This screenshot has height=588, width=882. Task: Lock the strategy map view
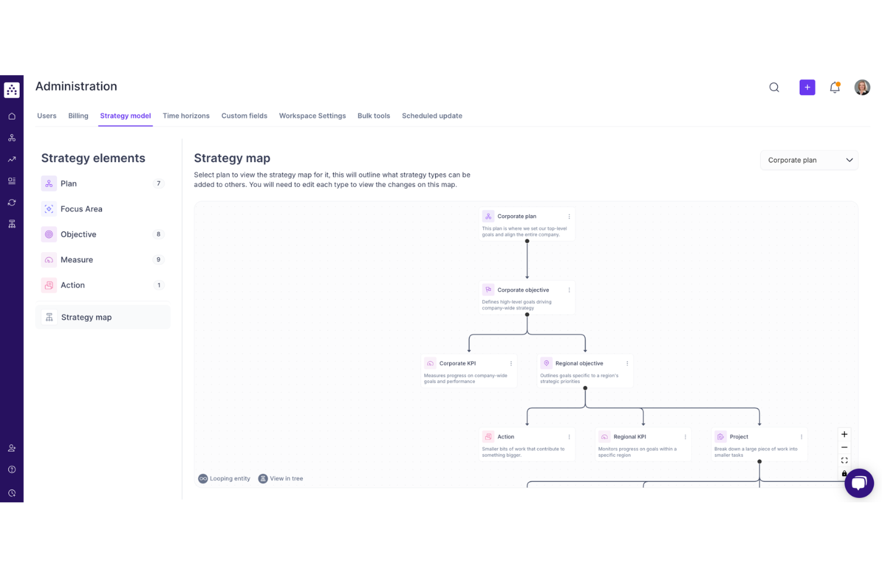[x=844, y=474]
